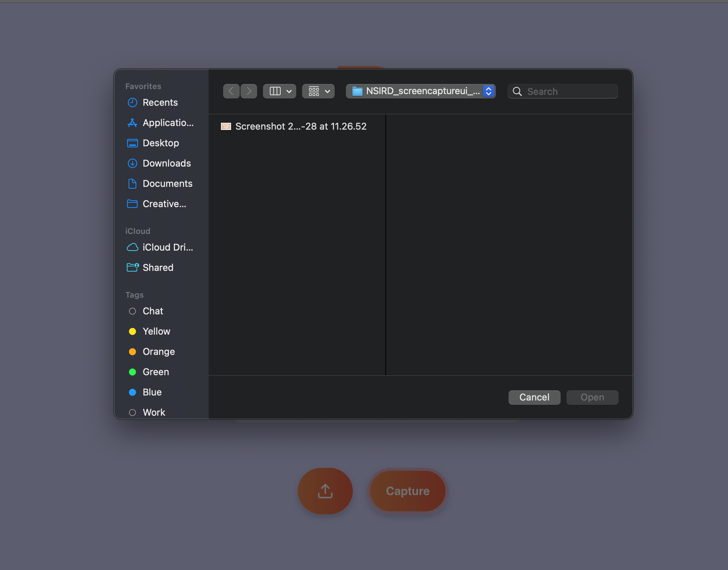The width and height of the screenshot is (728, 570).
Task: Click into the Search field
Action: pos(569,92)
